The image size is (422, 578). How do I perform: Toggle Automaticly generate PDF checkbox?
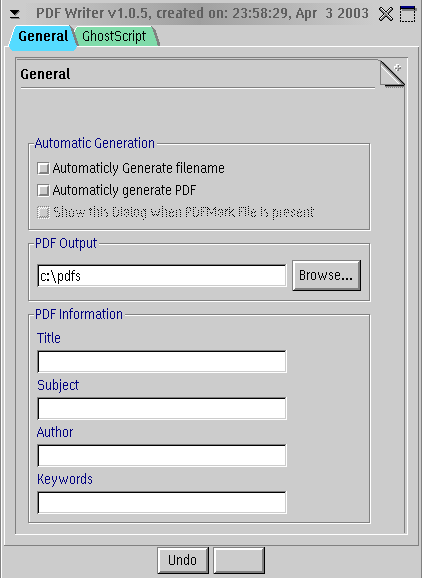(43, 191)
